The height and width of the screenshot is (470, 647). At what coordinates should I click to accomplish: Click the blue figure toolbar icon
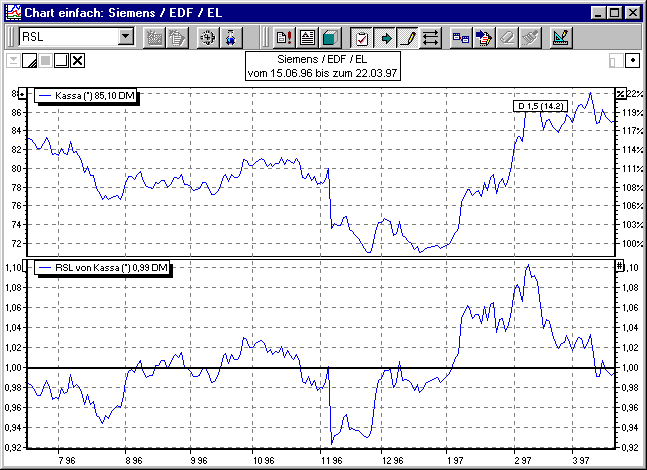[x=230, y=38]
